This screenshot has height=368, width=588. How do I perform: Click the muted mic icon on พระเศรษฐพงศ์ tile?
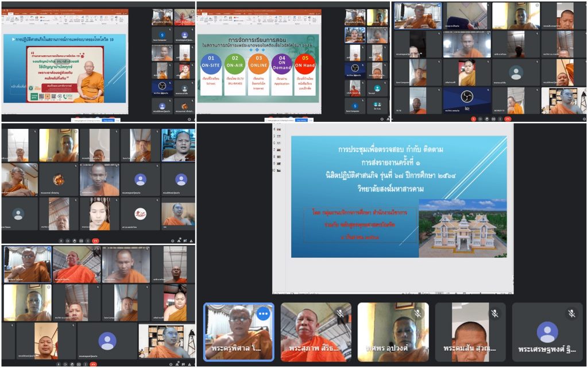point(571,314)
